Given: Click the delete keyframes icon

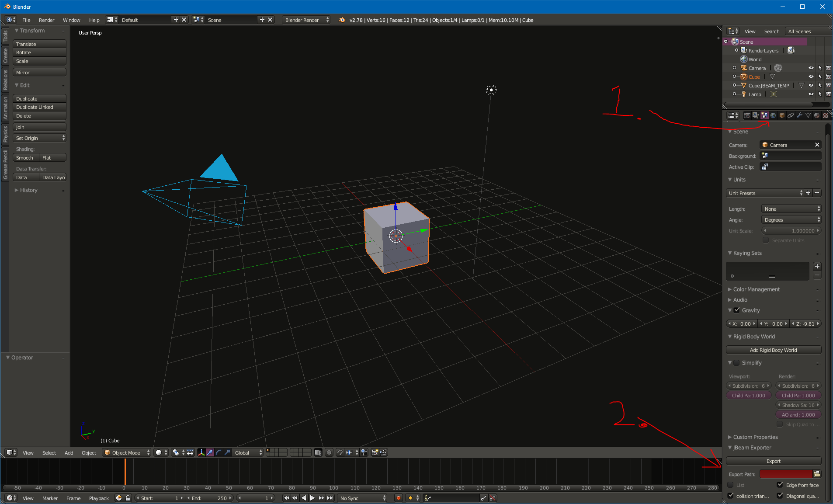Looking at the screenshot, I should coord(493,498).
